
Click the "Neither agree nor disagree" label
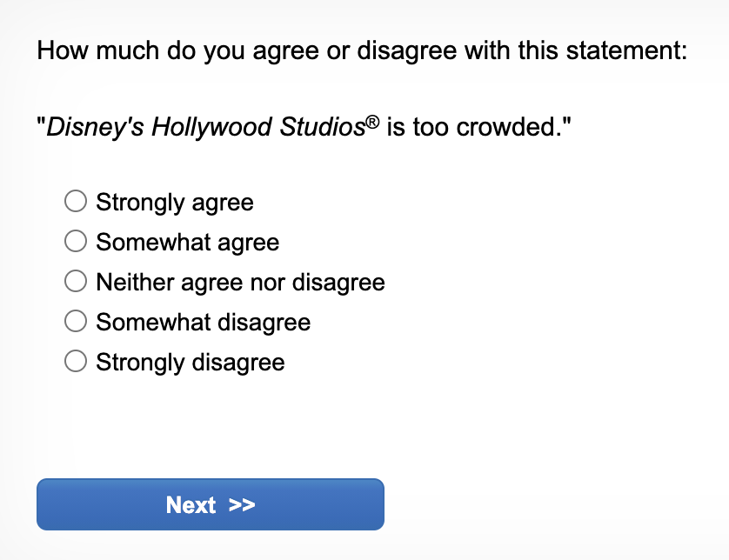[x=240, y=283]
